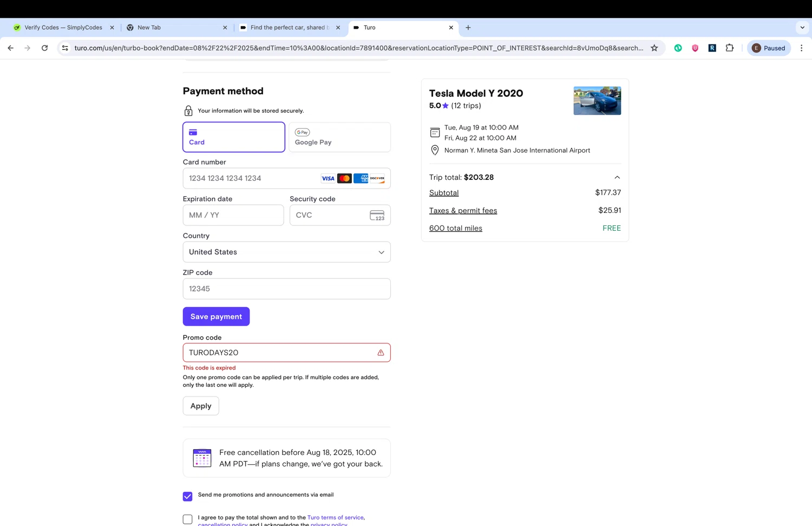
Task: Open site information icon in address bar
Action: pyautogui.click(x=65, y=48)
